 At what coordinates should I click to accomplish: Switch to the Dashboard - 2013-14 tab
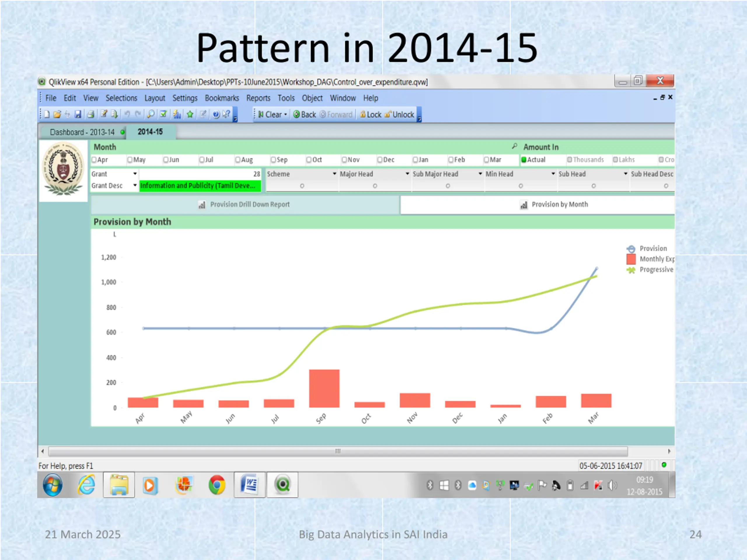point(83,132)
